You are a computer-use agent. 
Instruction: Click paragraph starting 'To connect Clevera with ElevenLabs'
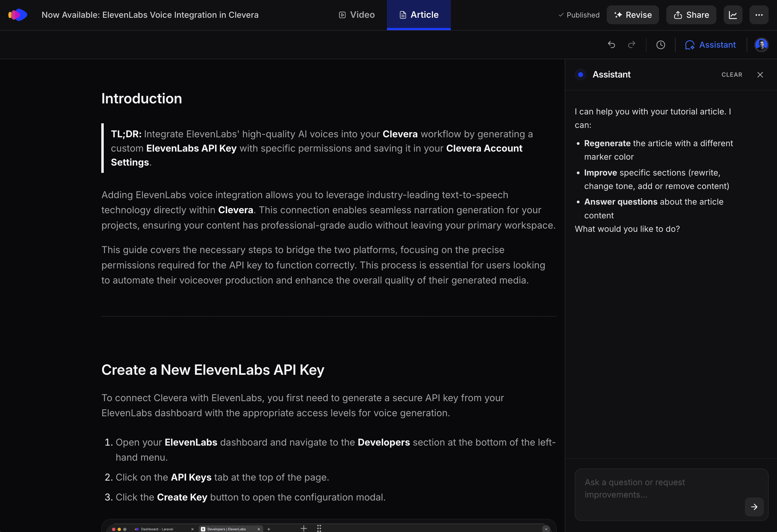coord(303,405)
